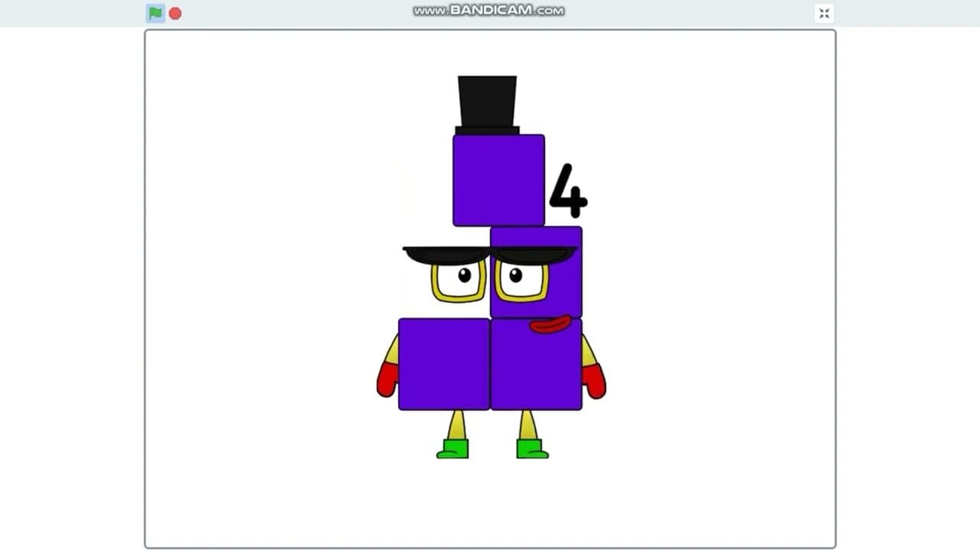The image size is (980, 551).
Task: Click the black number 4 beside the character
Action: (x=568, y=190)
